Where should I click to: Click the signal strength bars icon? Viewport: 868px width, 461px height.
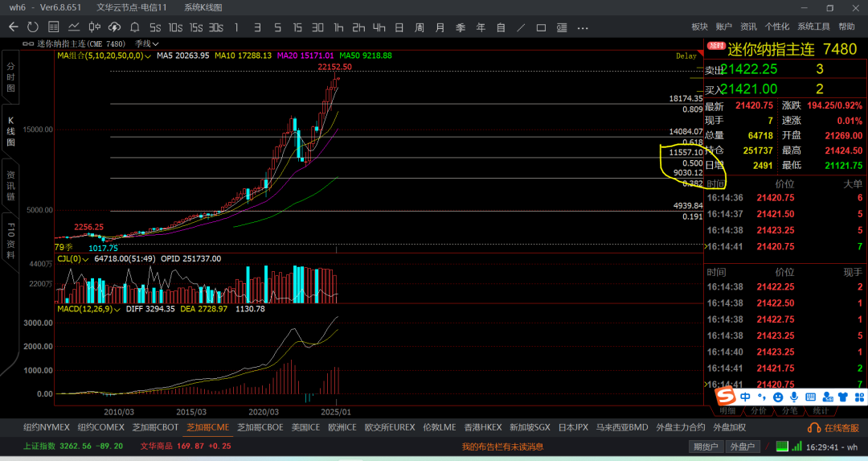click(796, 446)
